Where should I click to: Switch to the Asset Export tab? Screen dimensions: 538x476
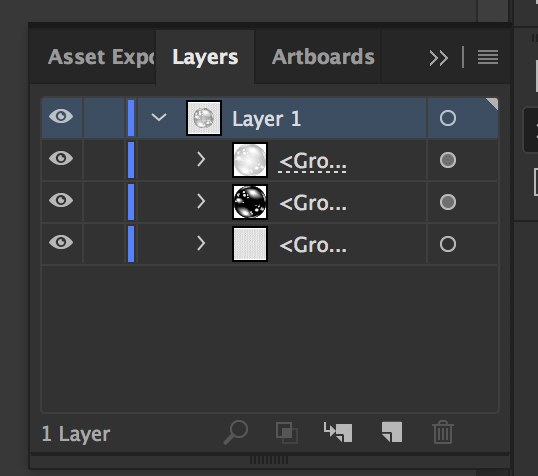pos(101,57)
